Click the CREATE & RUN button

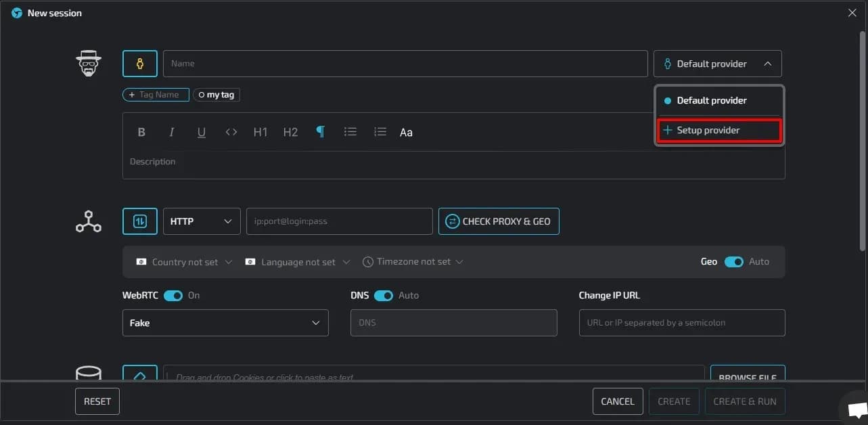(x=744, y=401)
